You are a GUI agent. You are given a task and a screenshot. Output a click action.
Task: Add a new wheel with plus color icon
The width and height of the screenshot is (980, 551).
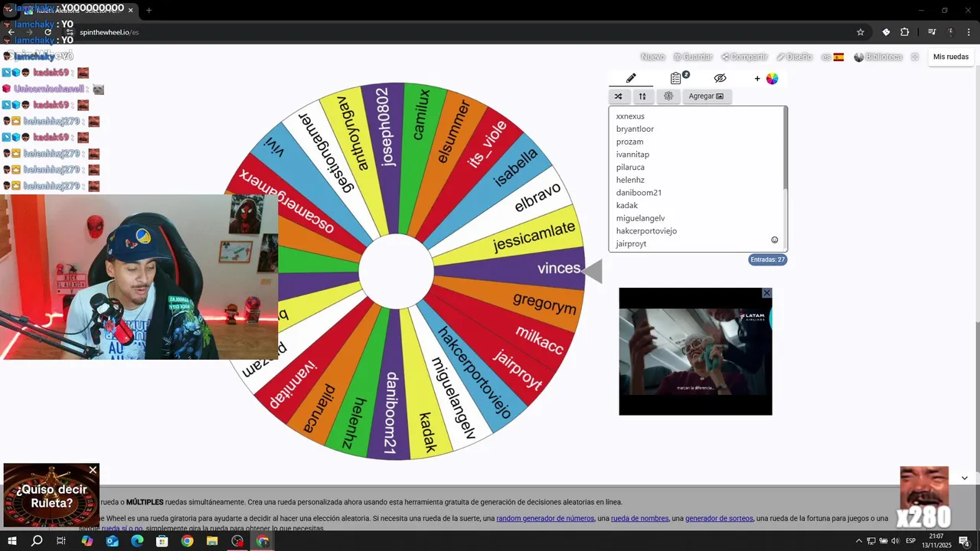766,78
